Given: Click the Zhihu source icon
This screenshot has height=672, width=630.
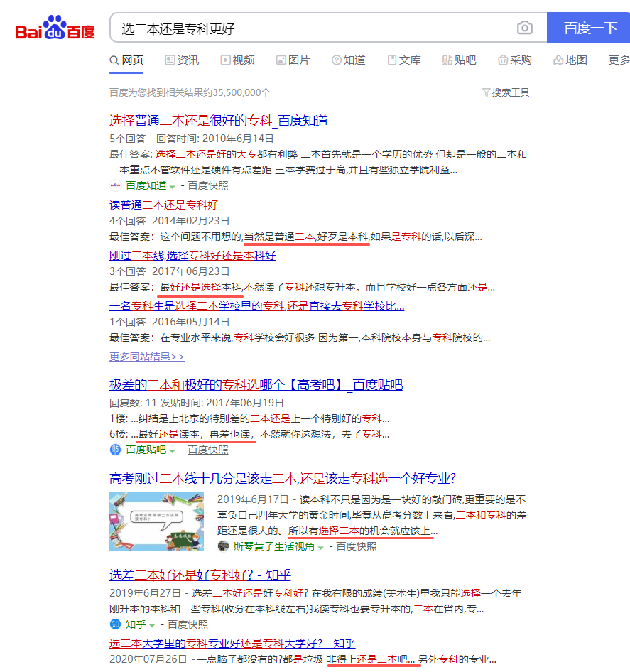Looking at the screenshot, I should click(x=115, y=624).
